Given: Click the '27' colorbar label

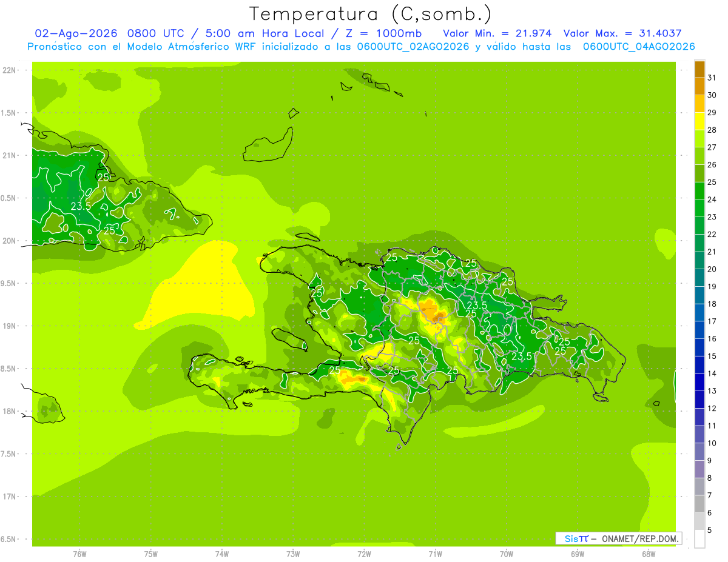Looking at the screenshot, I should click(712, 147).
